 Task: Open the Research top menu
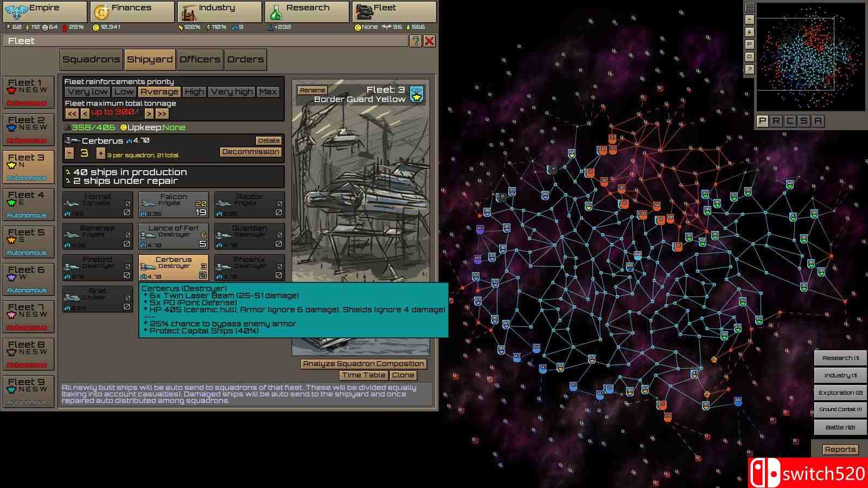point(307,11)
